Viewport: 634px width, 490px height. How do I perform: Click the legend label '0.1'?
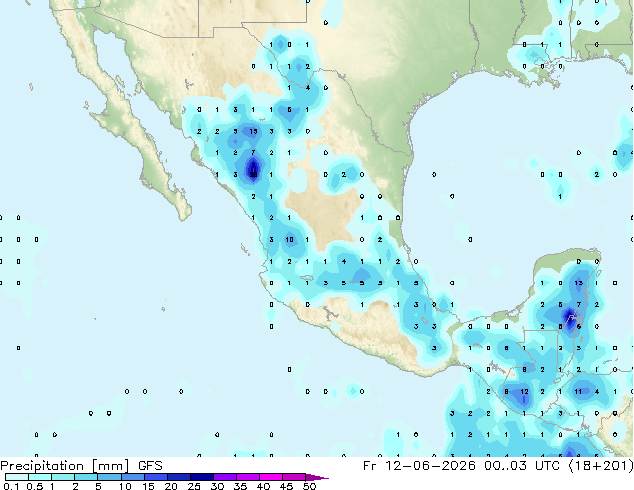11,486
